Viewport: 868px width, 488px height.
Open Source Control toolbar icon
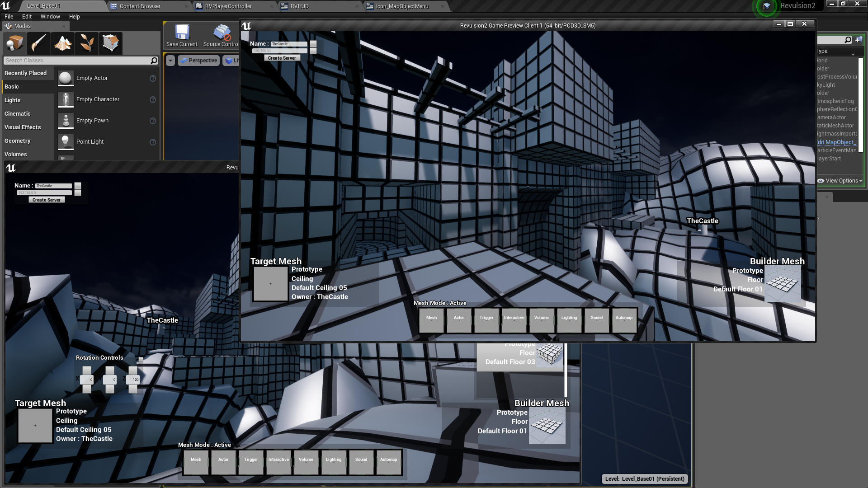pos(222,33)
